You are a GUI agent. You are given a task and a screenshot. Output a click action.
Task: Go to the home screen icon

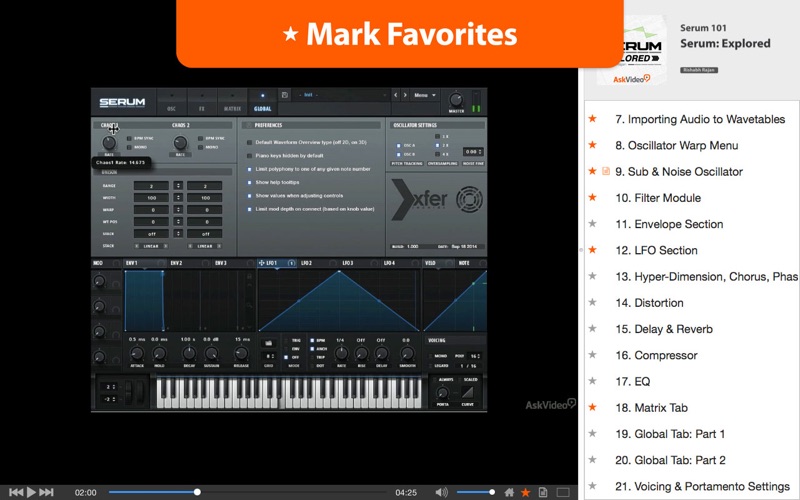click(x=509, y=492)
